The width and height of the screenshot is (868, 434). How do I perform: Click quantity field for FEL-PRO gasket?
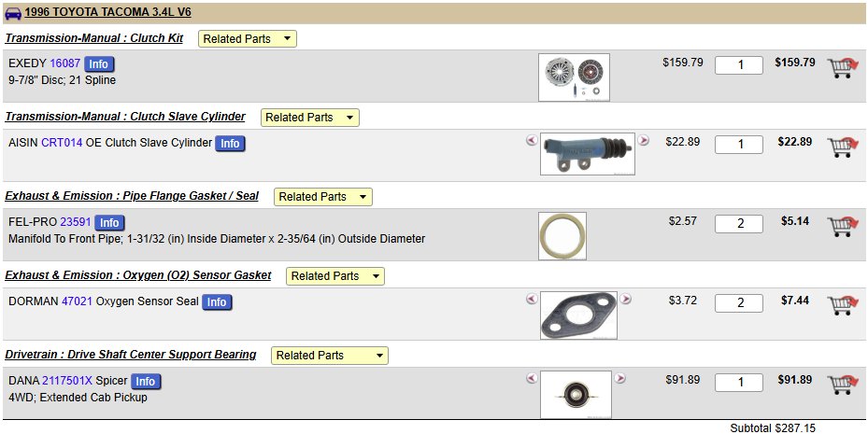tap(739, 223)
